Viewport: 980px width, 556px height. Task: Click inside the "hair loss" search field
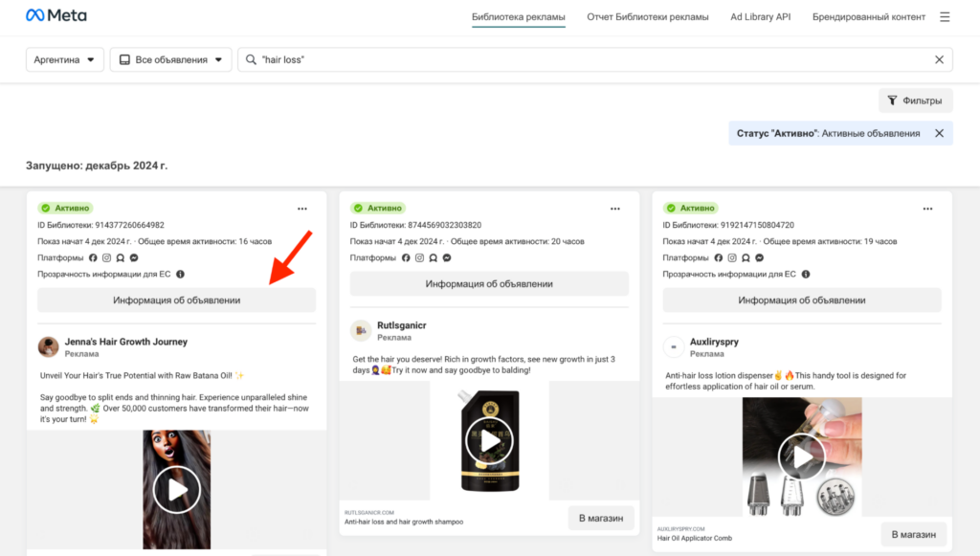[x=593, y=59]
